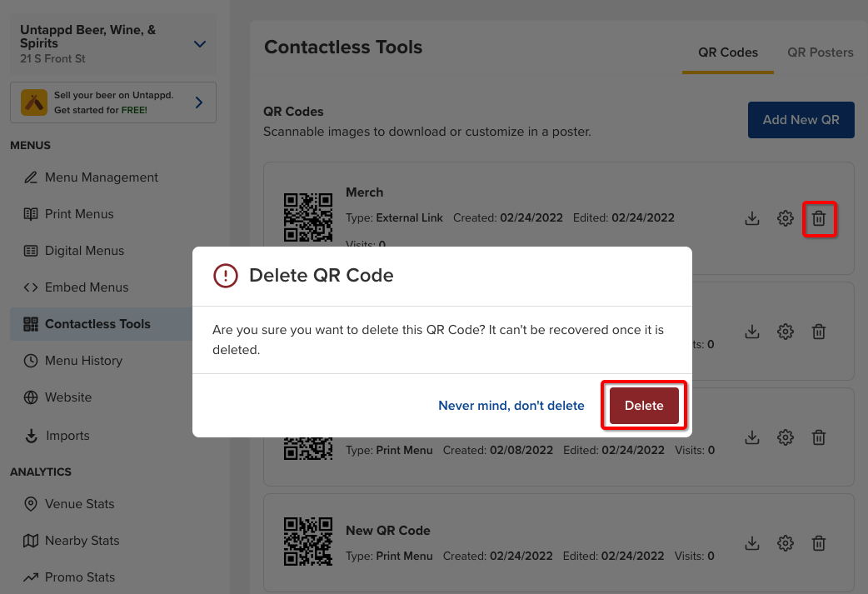Image resolution: width=868 pixels, height=594 pixels.
Task: Click the trash icon for New QR Code
Action: click(x=818, y=542)
